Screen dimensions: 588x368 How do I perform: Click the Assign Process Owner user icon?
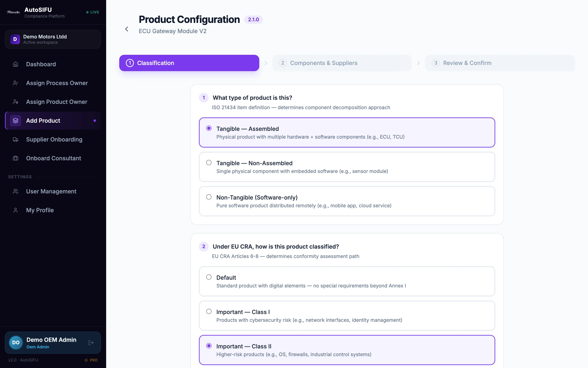coord(16,83)
